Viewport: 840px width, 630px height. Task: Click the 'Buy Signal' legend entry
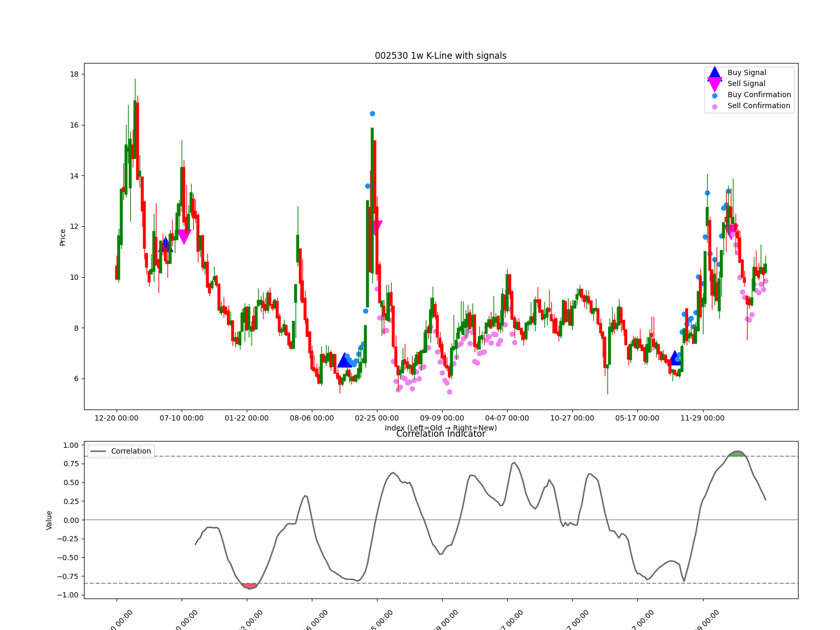(x=747, y=72)
